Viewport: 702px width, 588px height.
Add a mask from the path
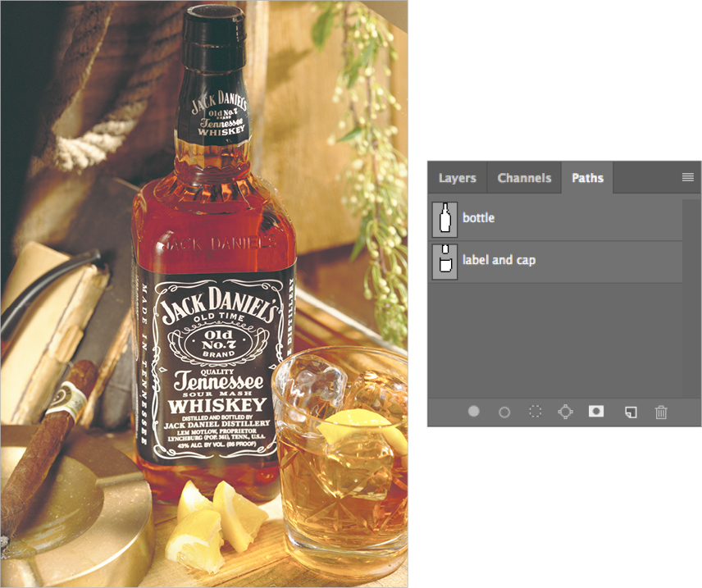coord(595,412)
